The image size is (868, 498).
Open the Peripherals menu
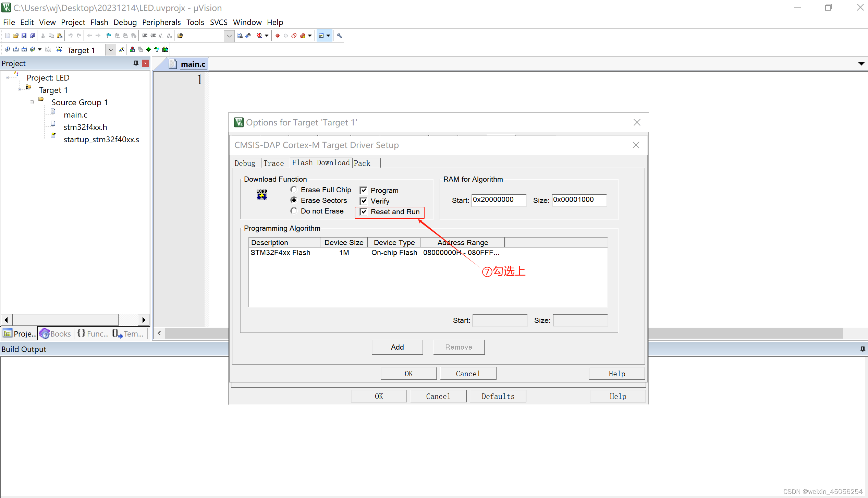coord(161,22)
